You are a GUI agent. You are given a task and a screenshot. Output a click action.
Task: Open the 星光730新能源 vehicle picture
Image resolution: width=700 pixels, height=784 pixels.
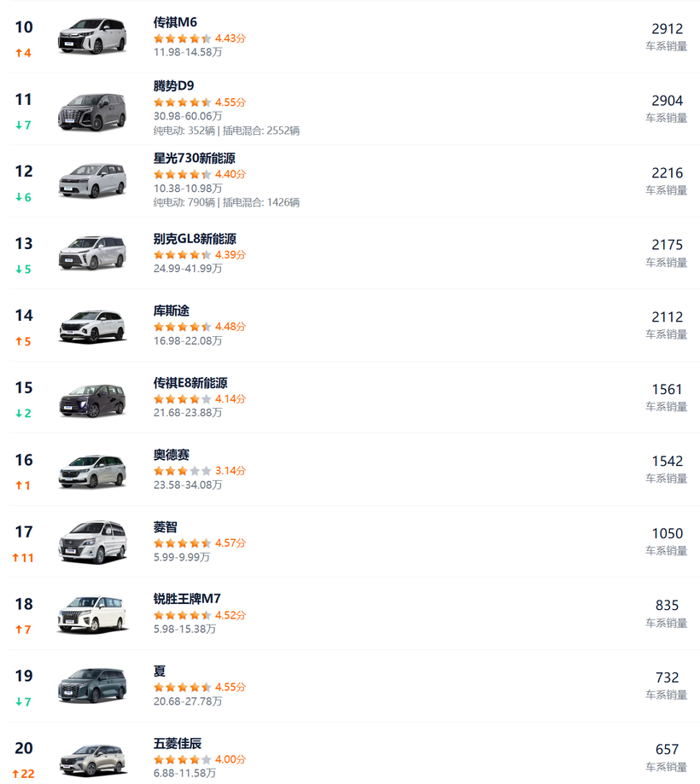point(92,182)
